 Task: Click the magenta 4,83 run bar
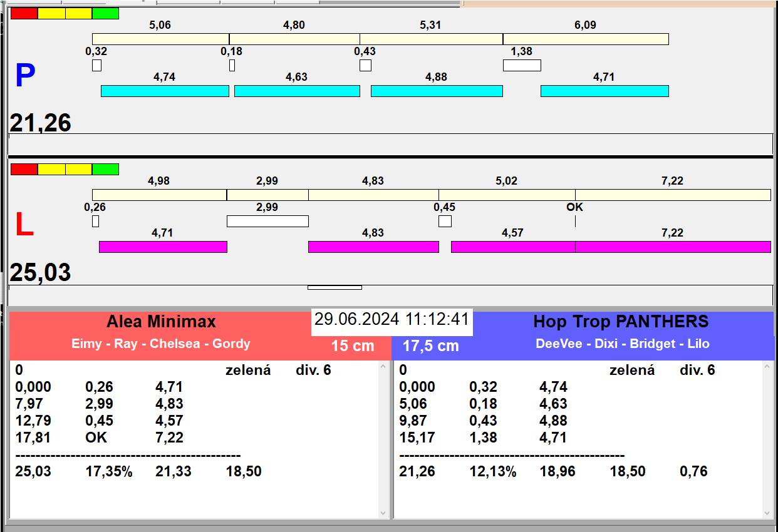[x=373, y=247]
